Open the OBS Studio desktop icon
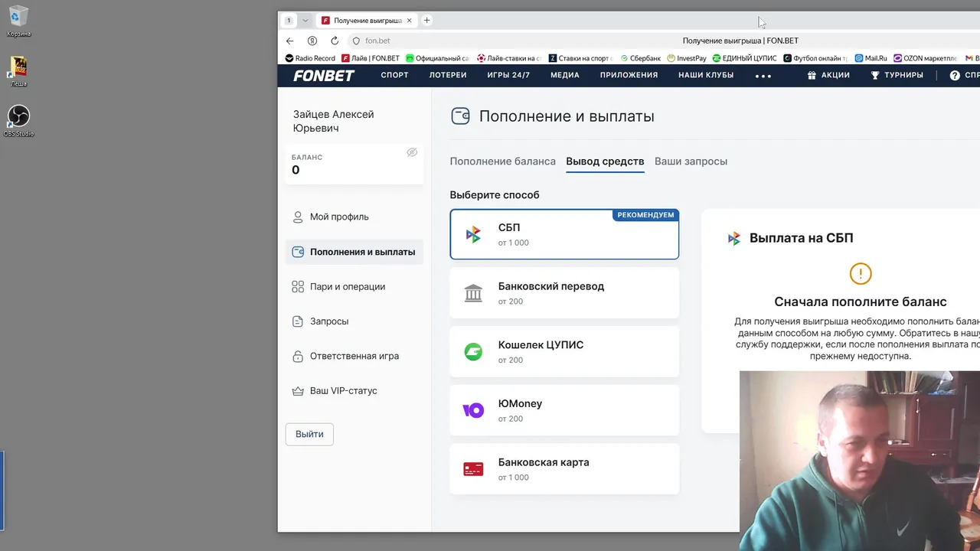 pyautogui.click(x=18, y=121)
